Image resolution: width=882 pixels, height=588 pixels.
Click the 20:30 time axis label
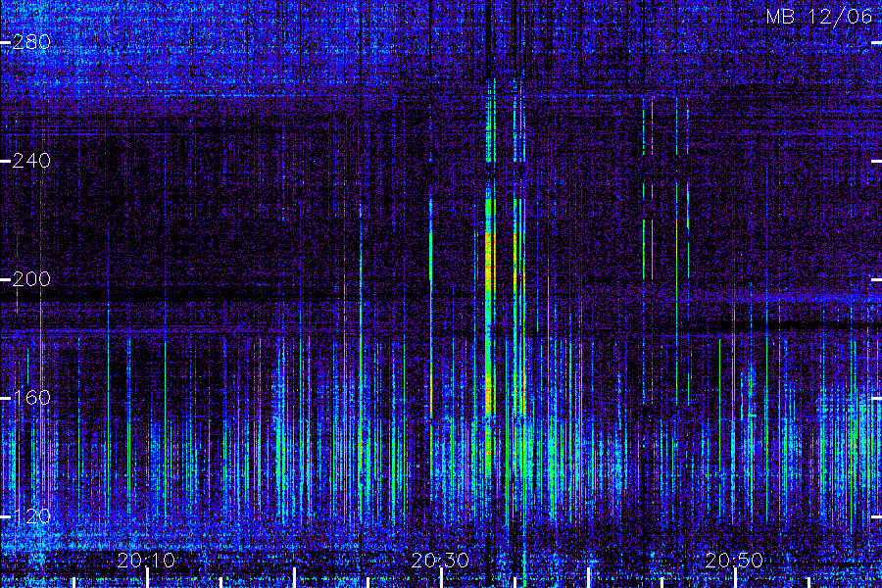pyautogui.click(x=440, y=561)
